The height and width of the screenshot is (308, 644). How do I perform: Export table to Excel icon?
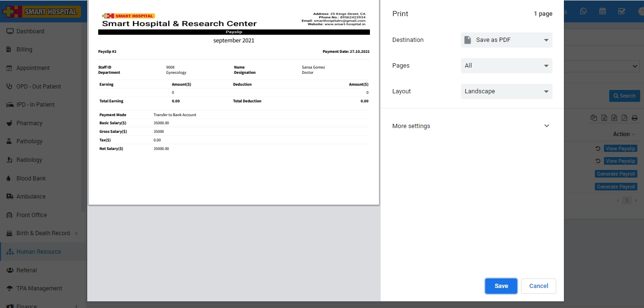tap(604, 118)
